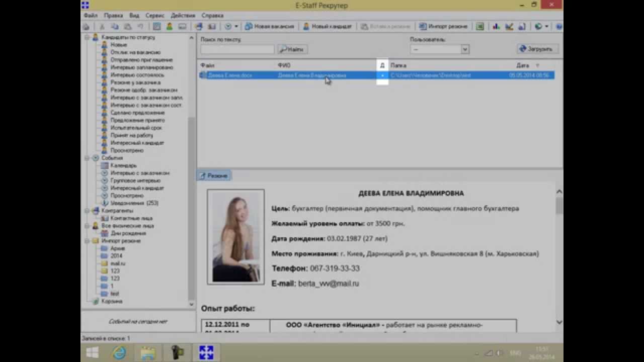The width and height of the screenshot is (644, 362).
Task: Open File Explorer from the taskbar
Action: coord(148,352)
